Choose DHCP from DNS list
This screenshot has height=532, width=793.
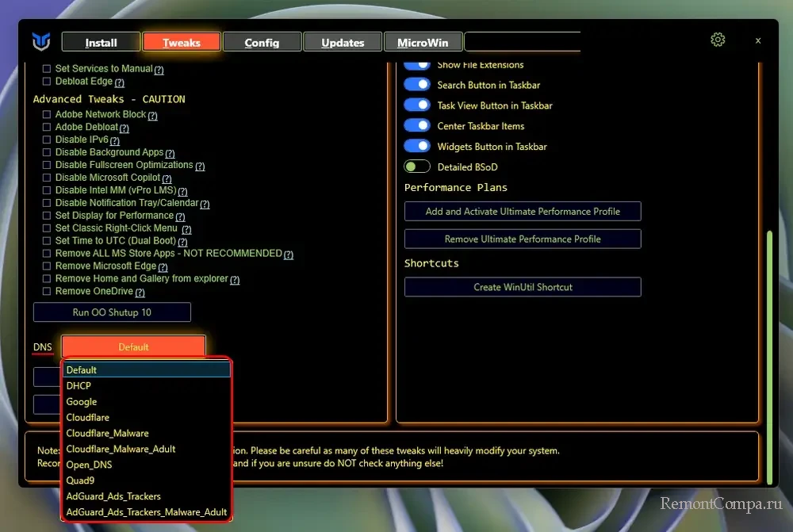[x=147, y=385]
